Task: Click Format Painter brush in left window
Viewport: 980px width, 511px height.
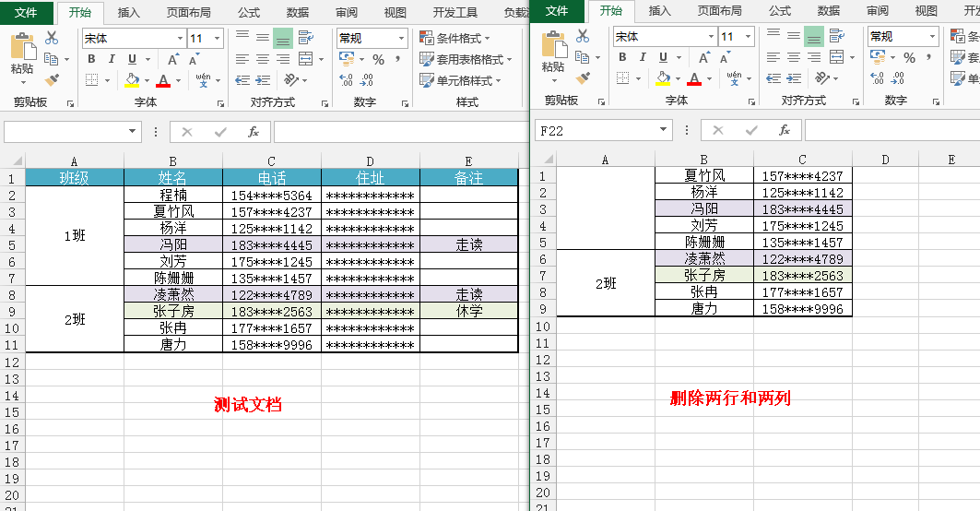Action: 52,80
